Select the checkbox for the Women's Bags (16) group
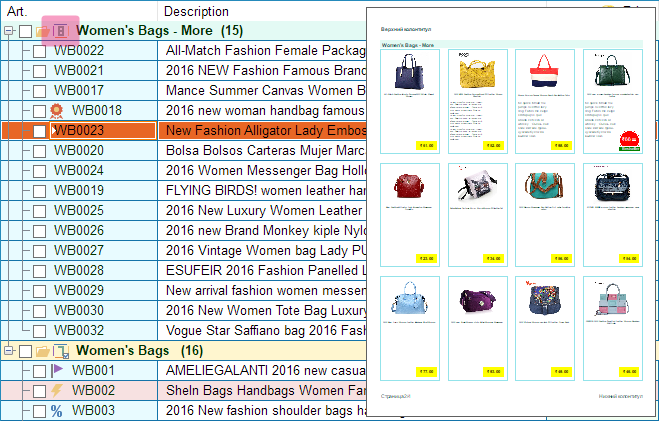Screen dimensions: 659x421 point(25,351)
